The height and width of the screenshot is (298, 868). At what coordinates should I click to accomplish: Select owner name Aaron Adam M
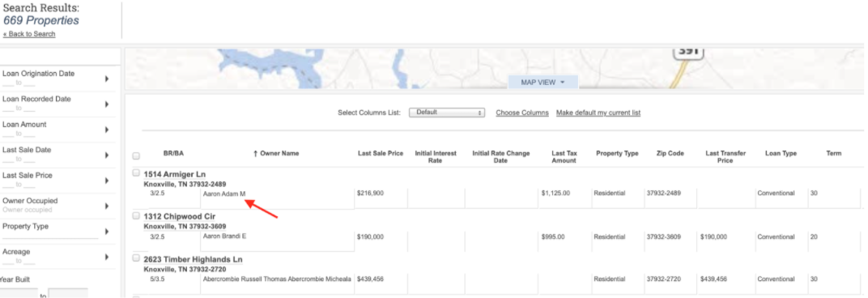224,194
